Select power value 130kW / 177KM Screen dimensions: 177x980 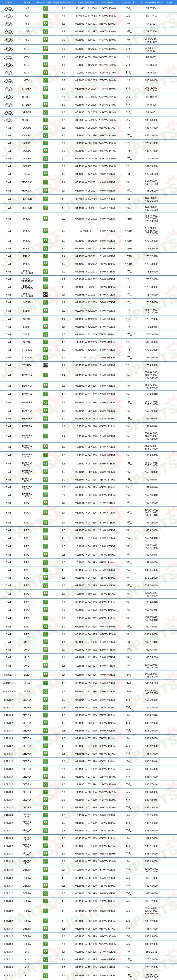(107, 792)
